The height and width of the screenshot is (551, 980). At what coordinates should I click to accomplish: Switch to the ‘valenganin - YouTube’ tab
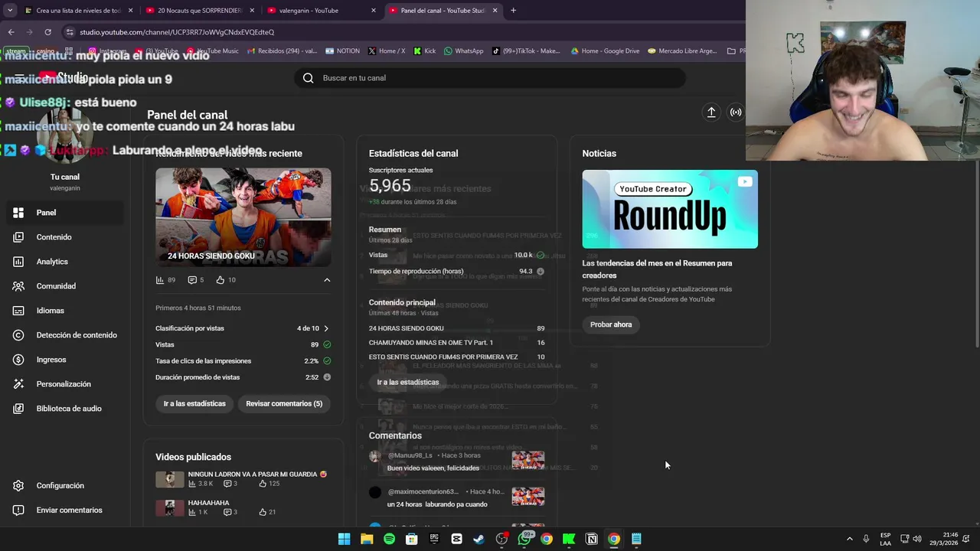pyautogui.click(x=322, y=11)
